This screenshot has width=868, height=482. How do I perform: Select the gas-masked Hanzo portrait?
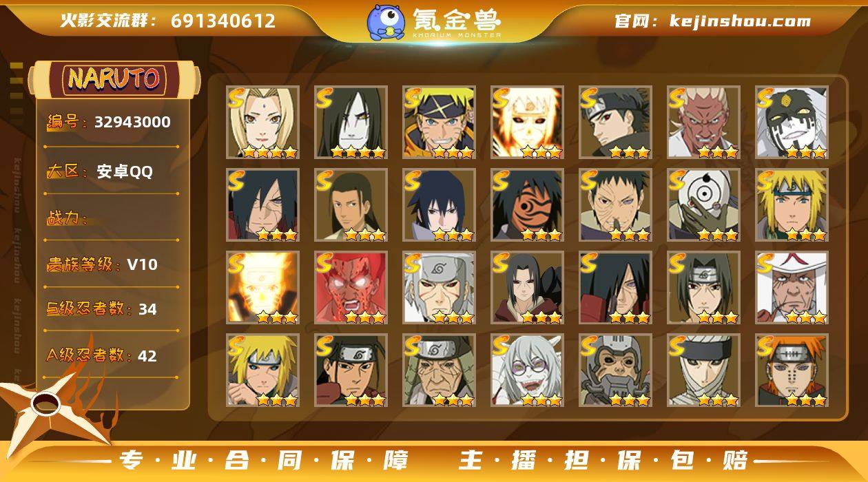(616, 370)
